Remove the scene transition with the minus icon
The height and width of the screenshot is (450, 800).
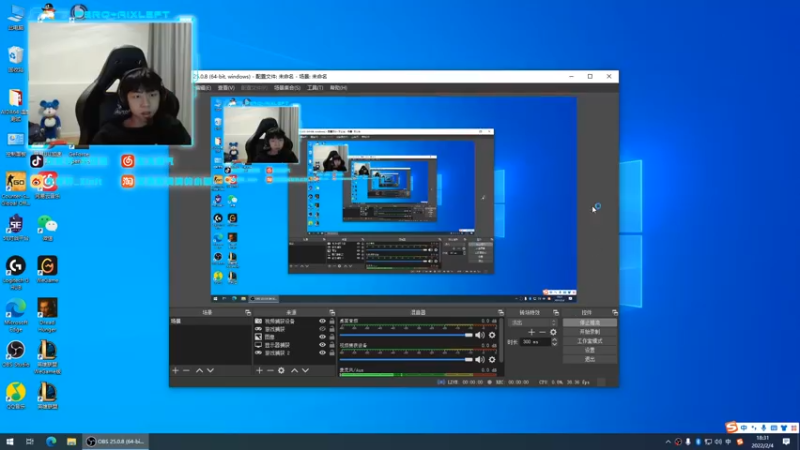click(542, 332)
